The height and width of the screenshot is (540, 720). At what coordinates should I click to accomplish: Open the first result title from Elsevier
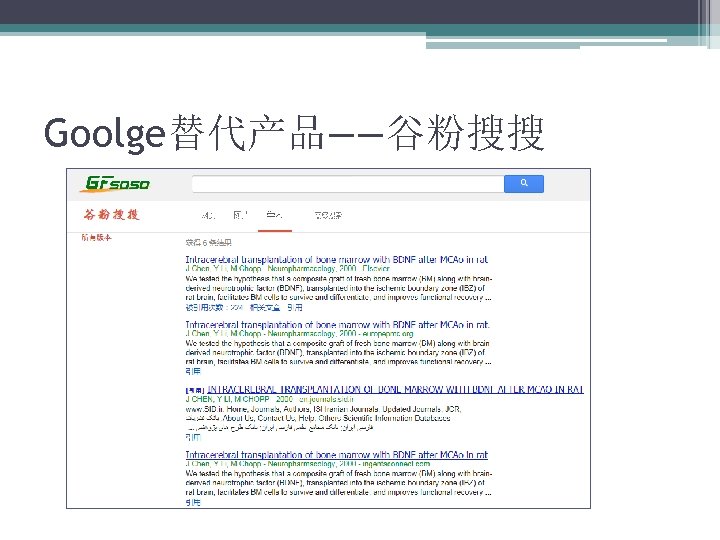tap(337, 259)
